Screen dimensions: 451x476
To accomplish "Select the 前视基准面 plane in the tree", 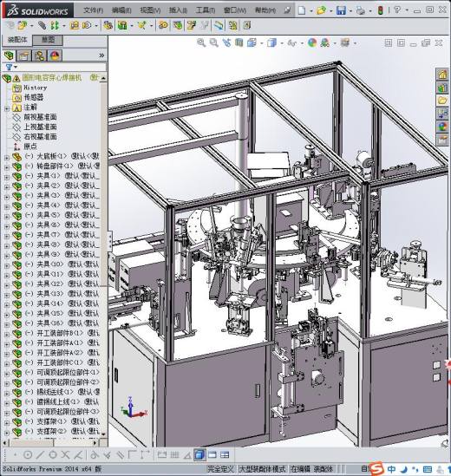I will coord(40,117).
